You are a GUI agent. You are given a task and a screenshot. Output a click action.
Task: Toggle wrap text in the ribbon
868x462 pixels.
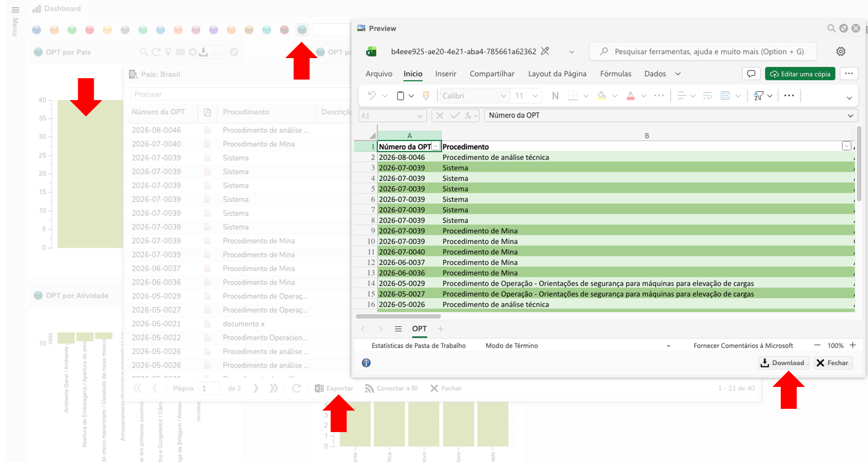pos(708,96)
